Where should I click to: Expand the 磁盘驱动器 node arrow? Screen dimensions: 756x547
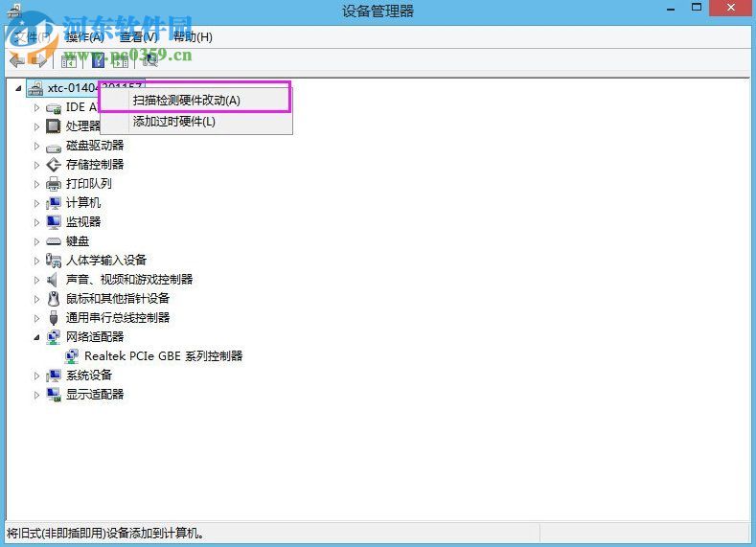36,146
